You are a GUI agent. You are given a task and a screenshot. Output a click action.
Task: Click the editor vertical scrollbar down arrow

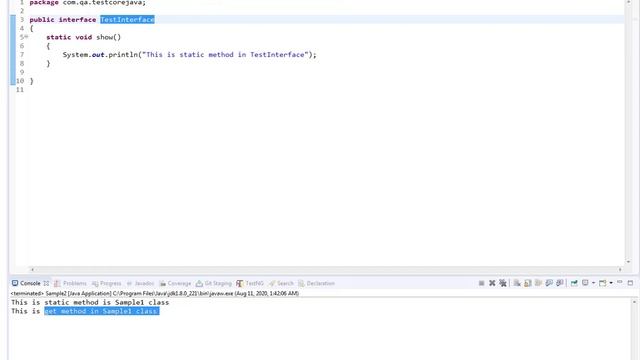628,262
